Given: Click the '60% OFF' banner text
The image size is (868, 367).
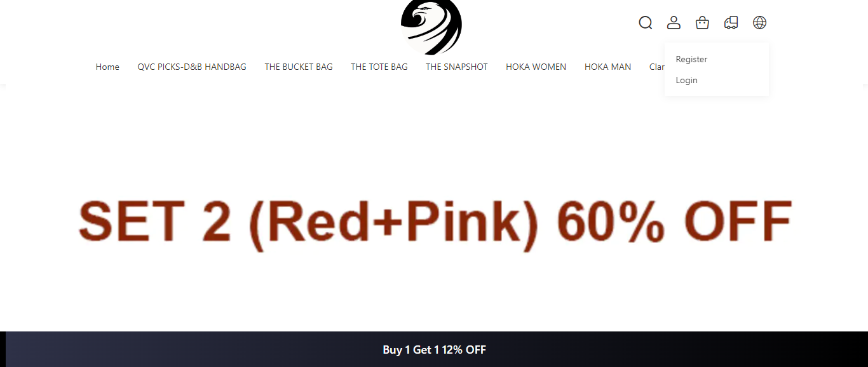Looking at the screenshot, I should [x=675, y=222].
